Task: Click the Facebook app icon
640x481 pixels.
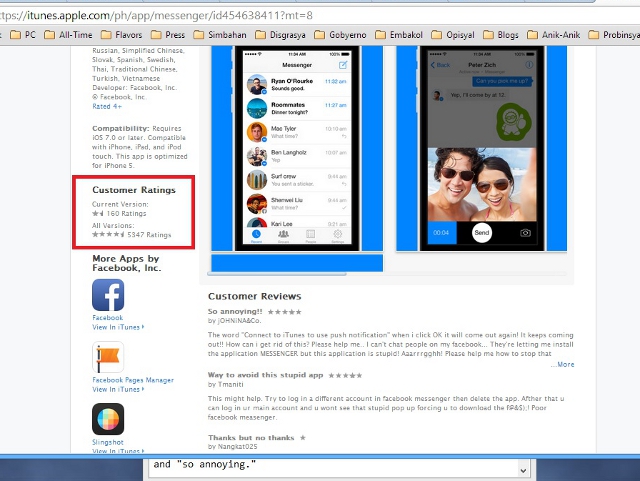Action: tap(108, 295)
